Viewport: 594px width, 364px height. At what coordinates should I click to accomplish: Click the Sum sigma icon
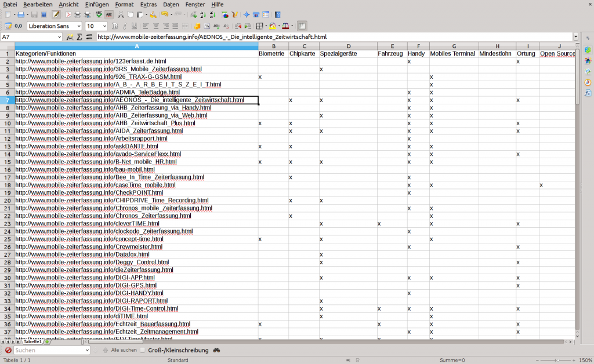[x=80, y=37]
